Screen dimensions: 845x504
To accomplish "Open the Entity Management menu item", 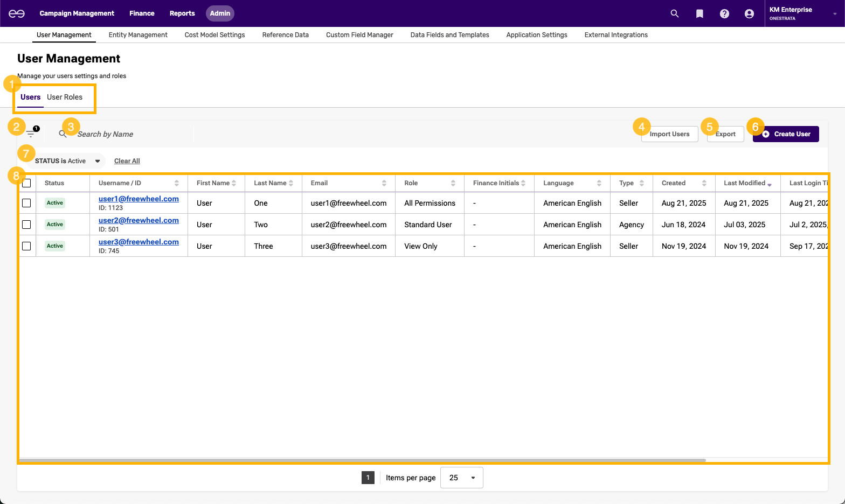I will pyautogui.click(x=138, y=35).
